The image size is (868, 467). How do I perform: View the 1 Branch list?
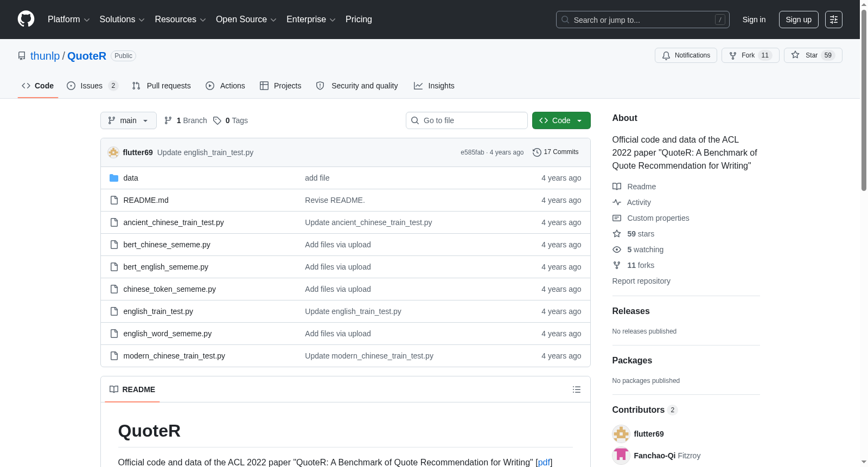point(186,120)
